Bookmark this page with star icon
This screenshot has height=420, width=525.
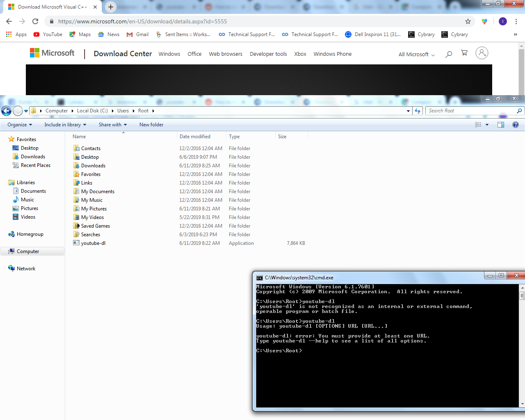(468, 21)
